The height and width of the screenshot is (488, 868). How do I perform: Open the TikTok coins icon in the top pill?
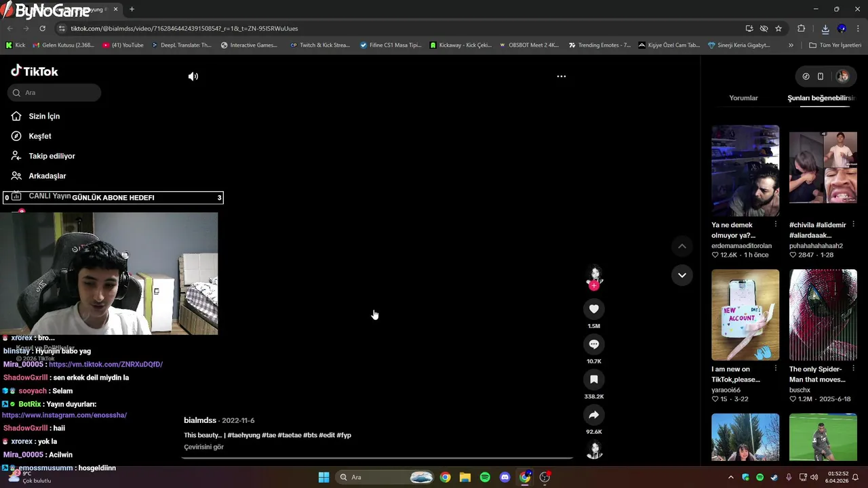[x=806, y=77]
